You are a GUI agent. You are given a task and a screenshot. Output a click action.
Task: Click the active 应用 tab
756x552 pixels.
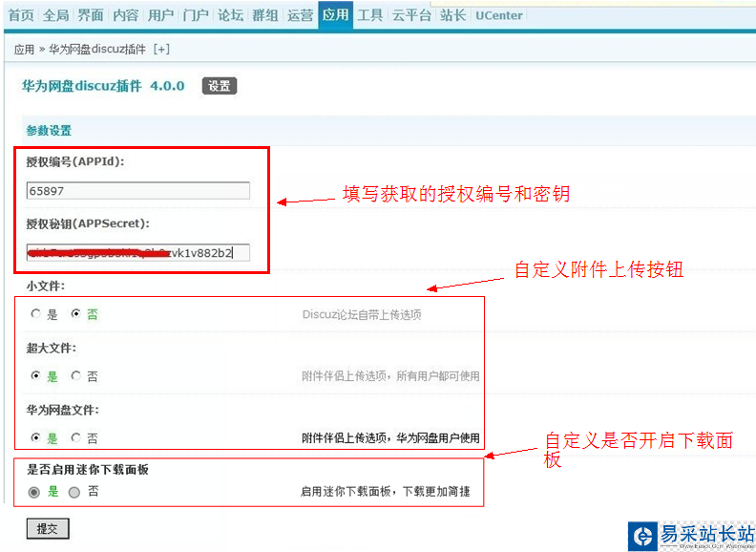(x=336, y=15)
